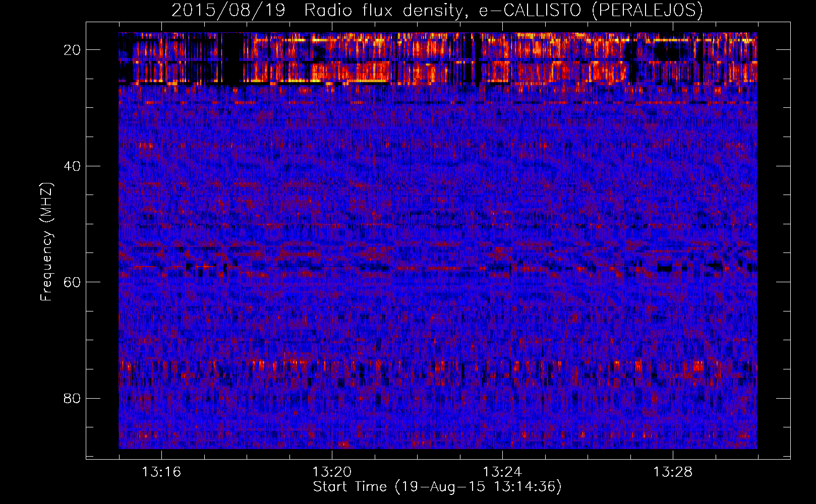Click the 'Start Time (19-Aug-15 13:14:36)' label
This screenshot has width=816, height=504.
(437, 487)
